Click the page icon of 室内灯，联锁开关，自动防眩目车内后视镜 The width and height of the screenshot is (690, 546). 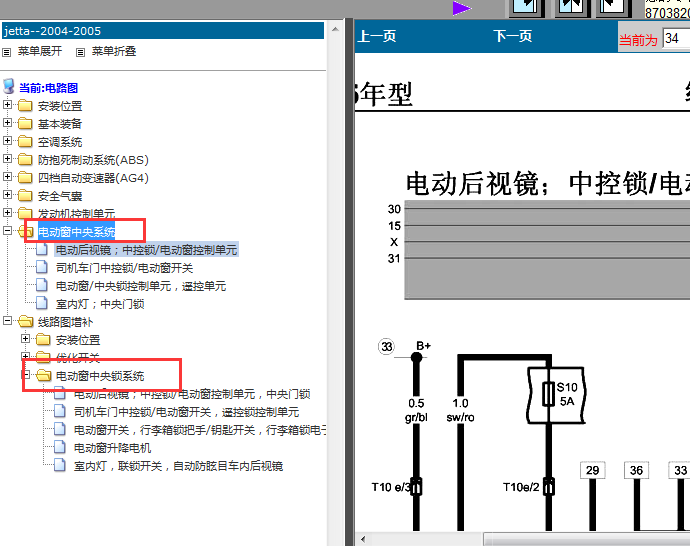coord(60,465)
